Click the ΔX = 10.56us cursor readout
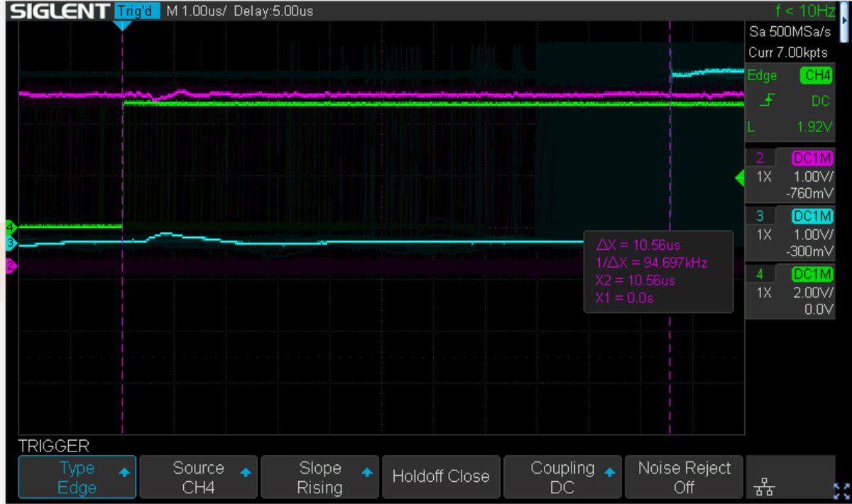Screen dimensions: 852x504 point(638,246)
